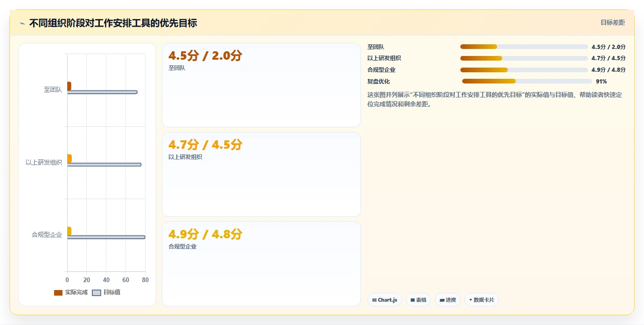Click the 至团队 target bar in chart
This screenshot has height=325, width=644.
[102, 92]
